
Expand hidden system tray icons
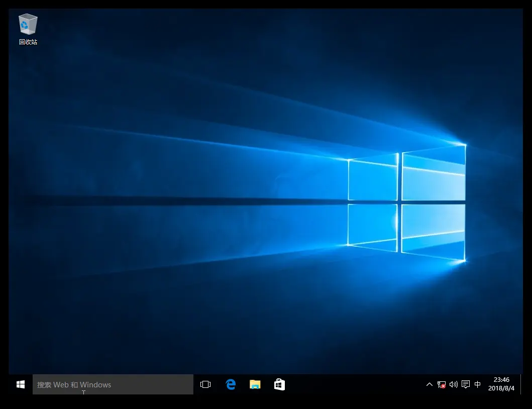click(429, 384)
